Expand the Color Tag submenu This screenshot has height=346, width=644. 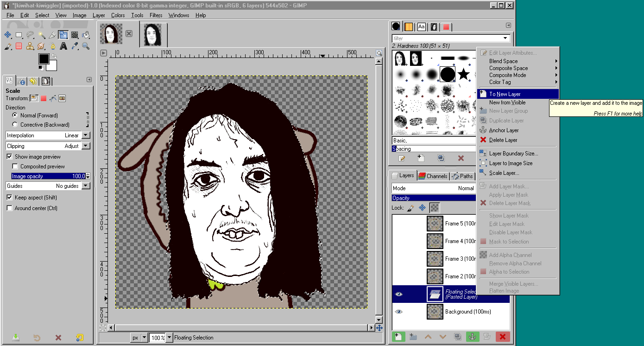[518, 82]
